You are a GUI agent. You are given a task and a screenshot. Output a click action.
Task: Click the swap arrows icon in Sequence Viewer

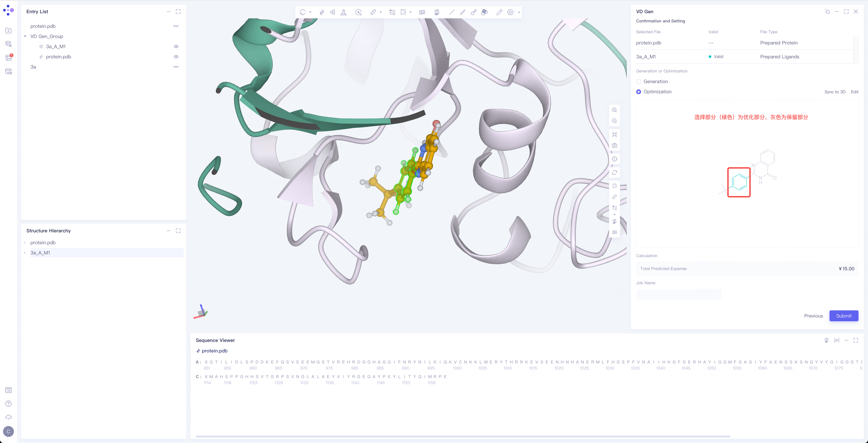pos(826,340)
